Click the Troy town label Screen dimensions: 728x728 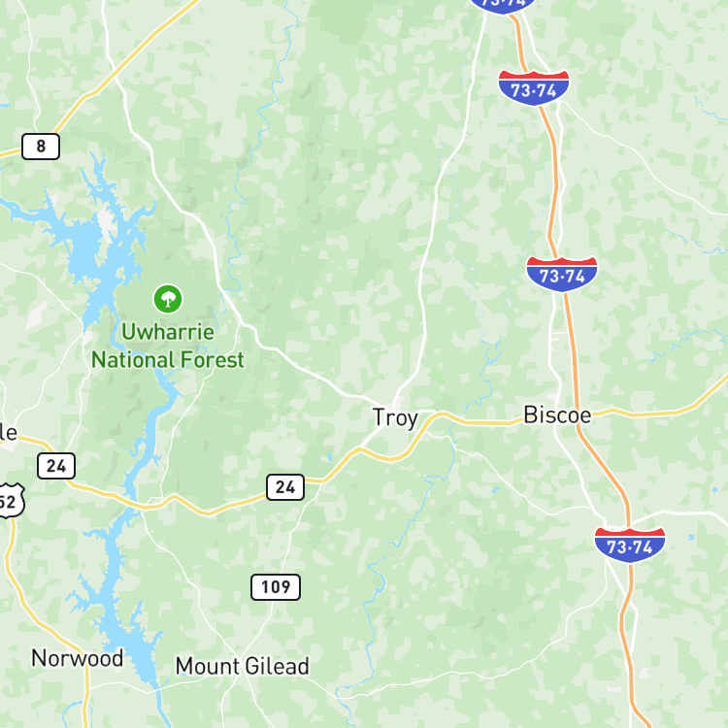pos(395,418)
